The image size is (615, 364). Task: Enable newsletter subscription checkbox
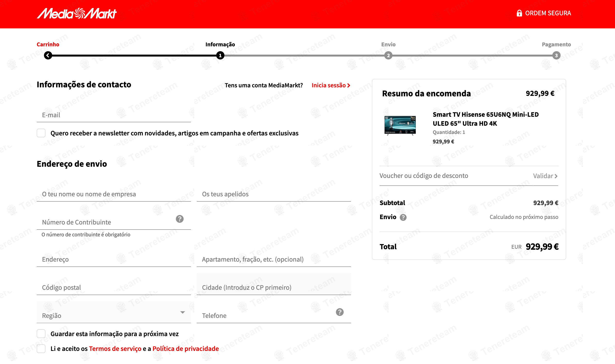point(41,133)
